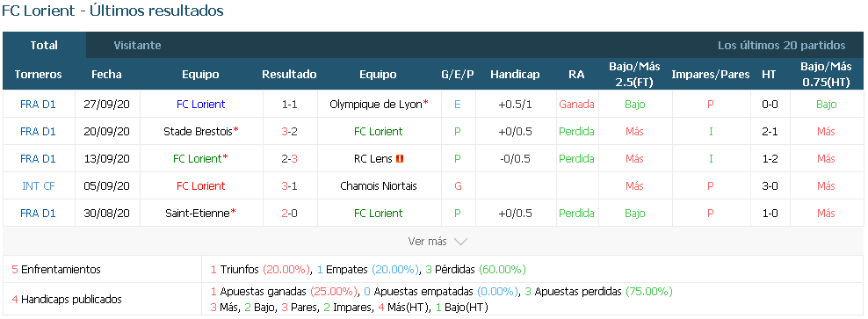The width and height of the screenshot is (868, 319).
Task: Click the 2-0 result against Saint-Etienne
Action: click(x=290, y=214)
